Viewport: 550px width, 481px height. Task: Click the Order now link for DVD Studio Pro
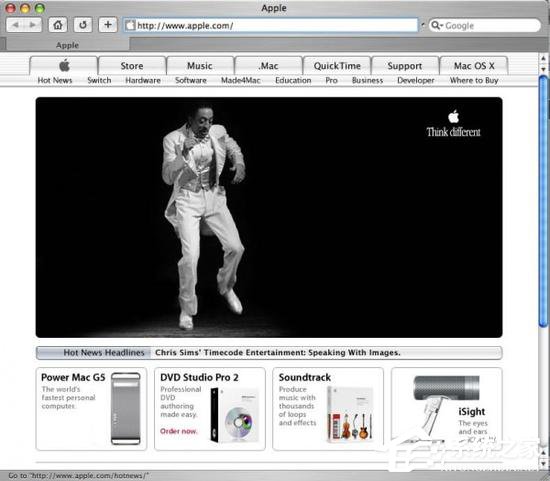click(x=179, y=431)
